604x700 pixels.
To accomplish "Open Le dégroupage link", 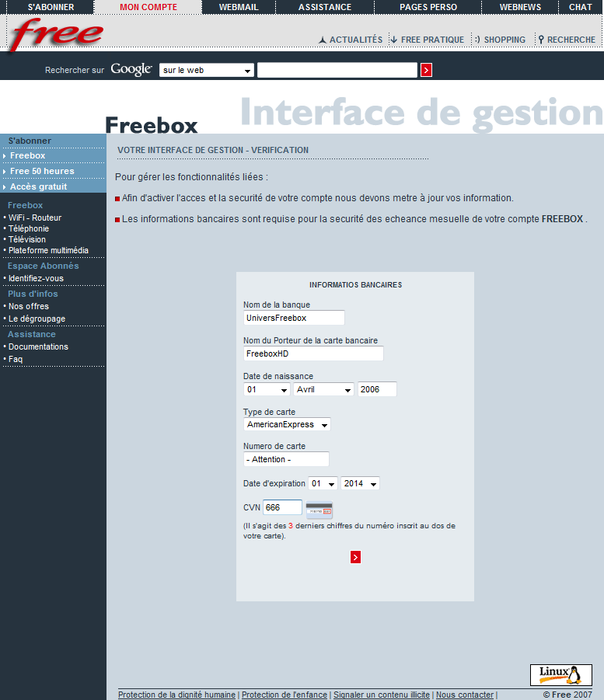I will [37, 319].
